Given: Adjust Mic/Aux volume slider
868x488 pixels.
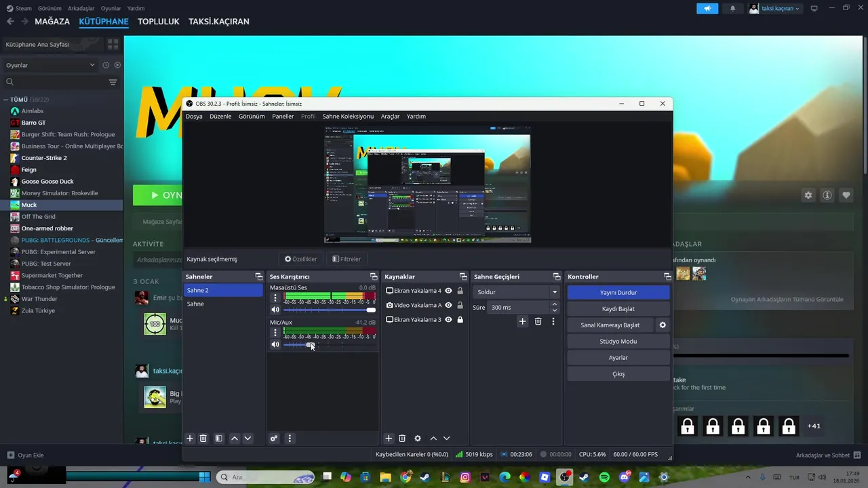Looking at the screenshot, I should tap(330, 344).
